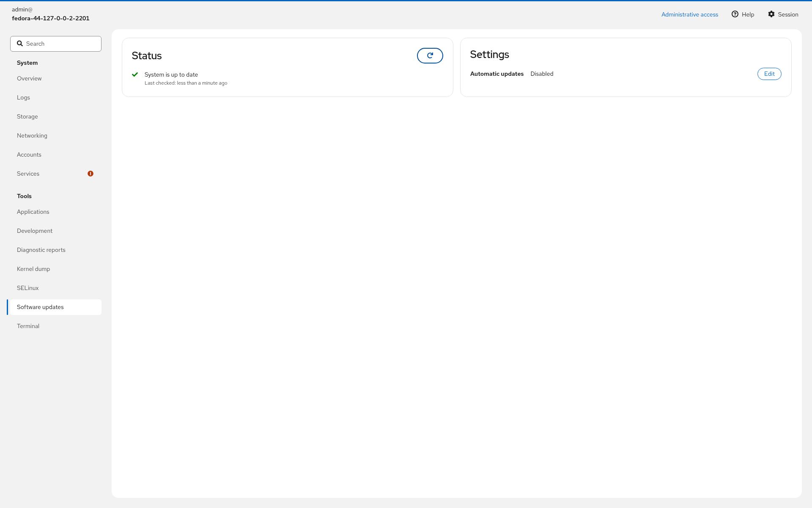Click the search magnifier icon
Image resolution: width=812 pixels, height=508 pixels.
(x=20, y=43)
